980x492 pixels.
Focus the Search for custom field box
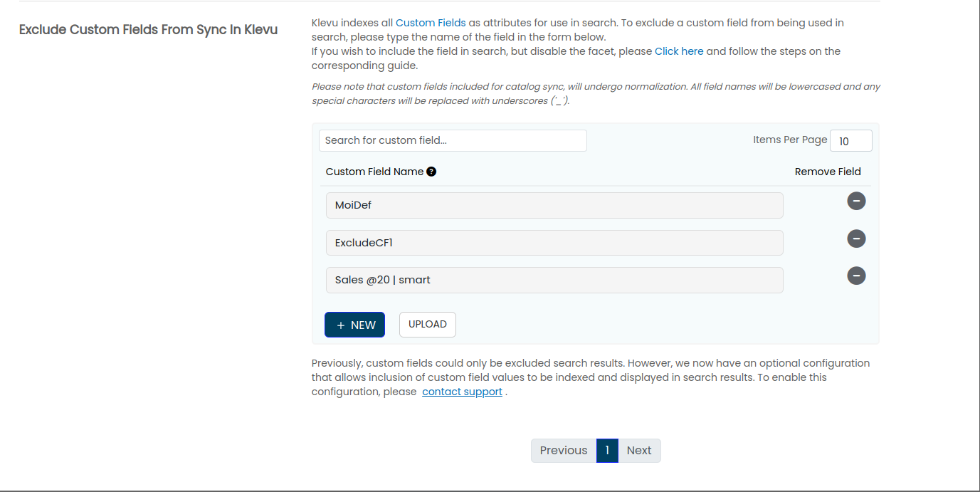pos(453,140)
